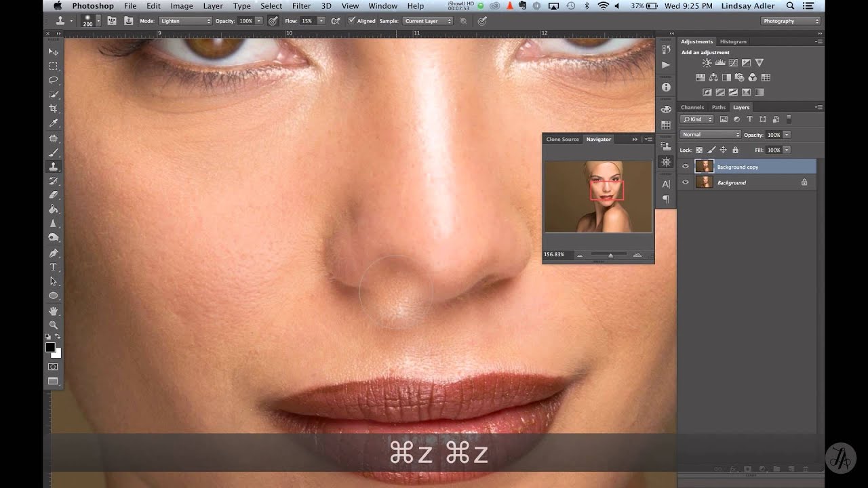The width and height of the screenshot is (868, 488).
Task: Switch to the Histogram tab
Action: (x=733, y=41)
